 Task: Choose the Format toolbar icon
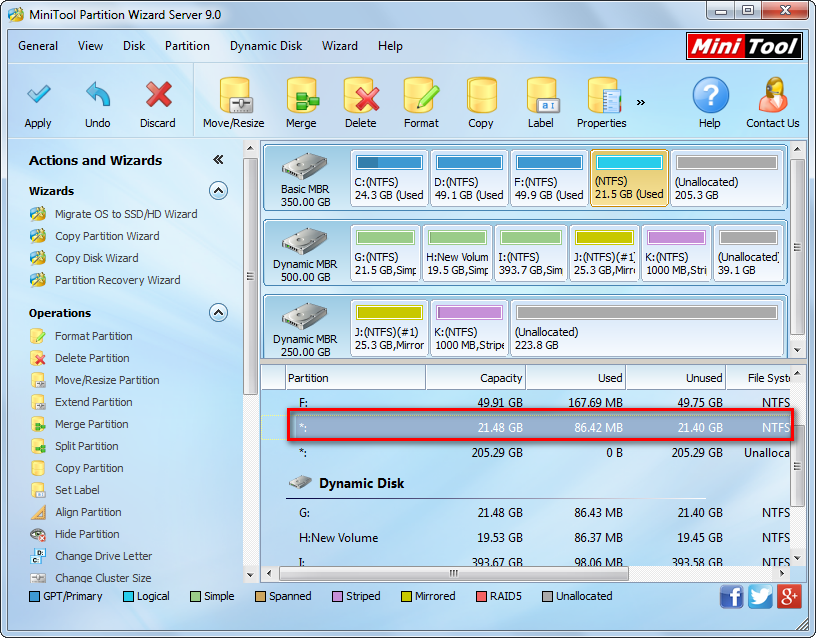pyautogui.click(x=422, y=96)
